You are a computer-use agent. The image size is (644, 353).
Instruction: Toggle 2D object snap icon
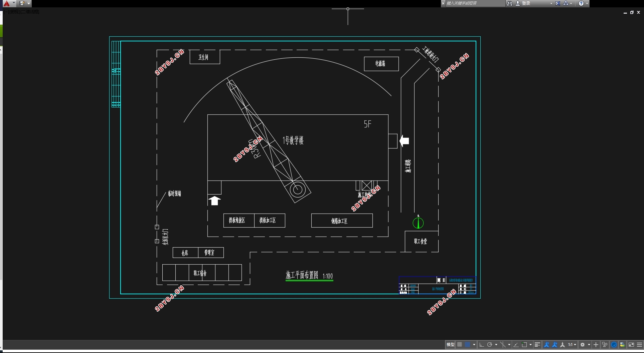pyautogui.click(x=524, y=345)
